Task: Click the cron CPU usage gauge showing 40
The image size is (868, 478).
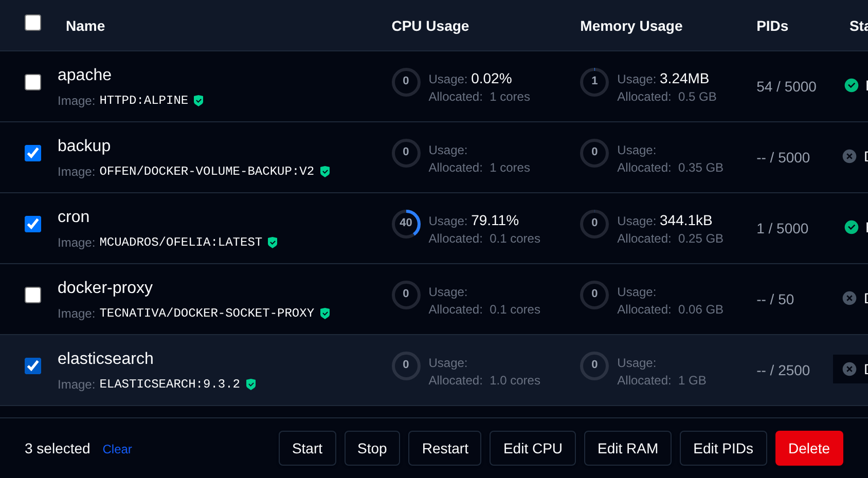Action: coord(406,224)
